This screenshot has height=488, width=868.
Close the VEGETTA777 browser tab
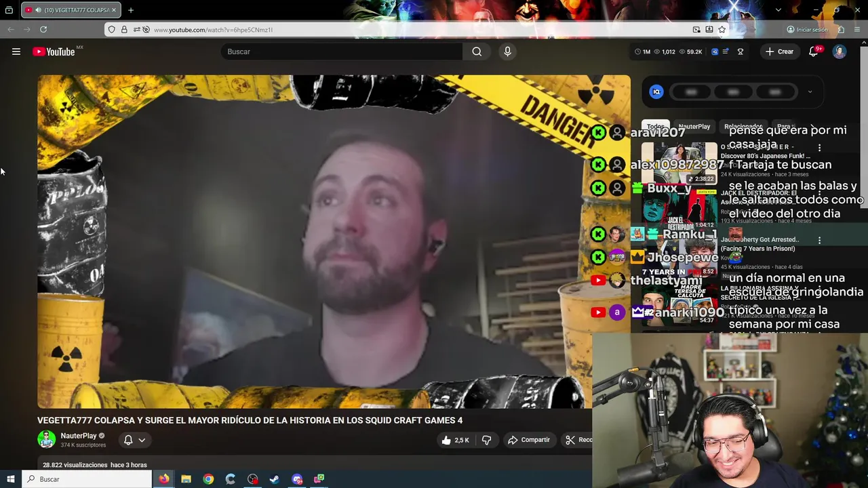coord(113,10)
